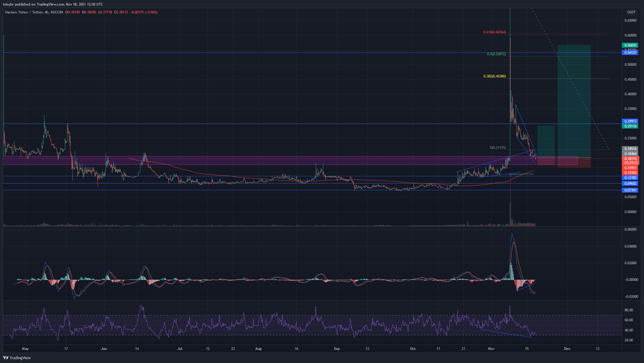Select the 0.5(0.52872) Fibonacci label

coord(496,54)
